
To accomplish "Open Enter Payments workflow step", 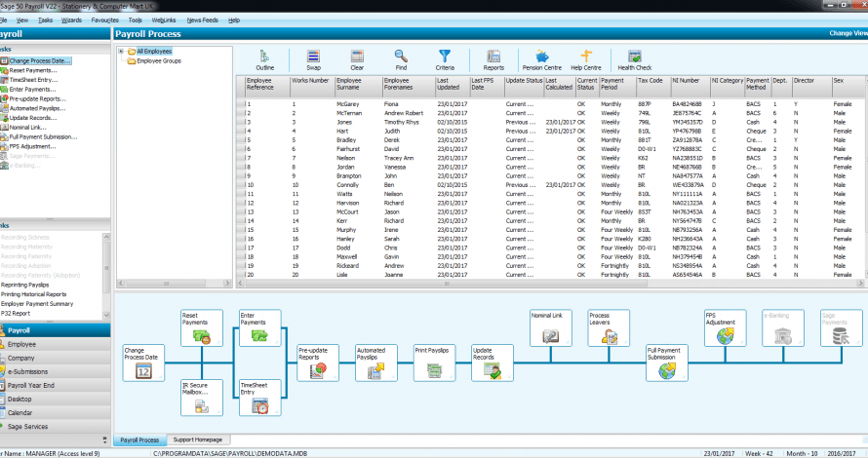I will [x=259, y=328].
